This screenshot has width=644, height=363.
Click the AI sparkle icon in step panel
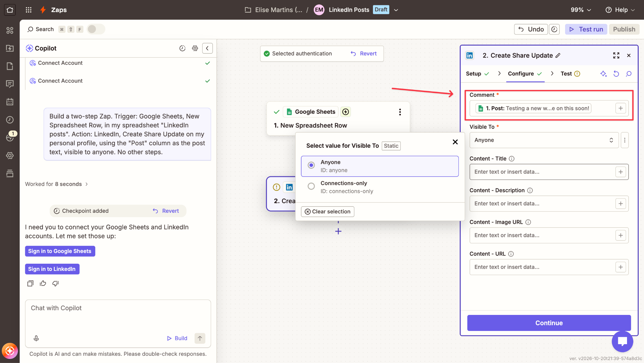(603, 74)
